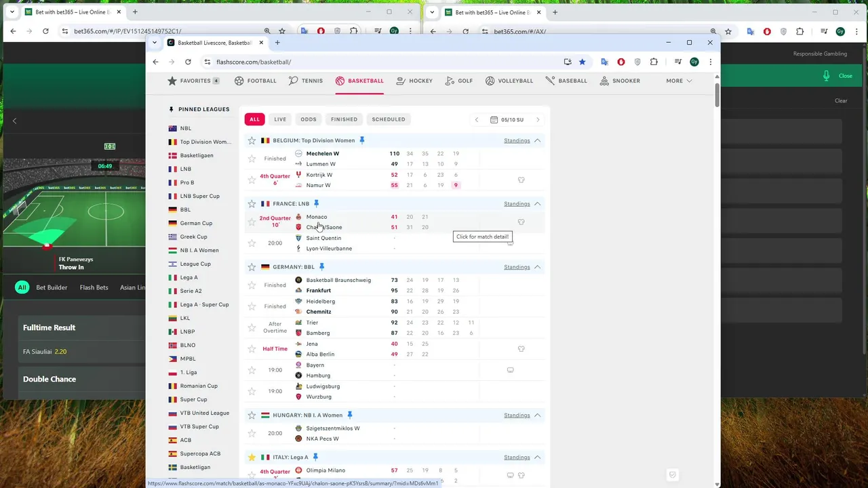Select the ALL matches filter
Image resolution: width=868 pixels, height=488 pixels.
point(254,119)
